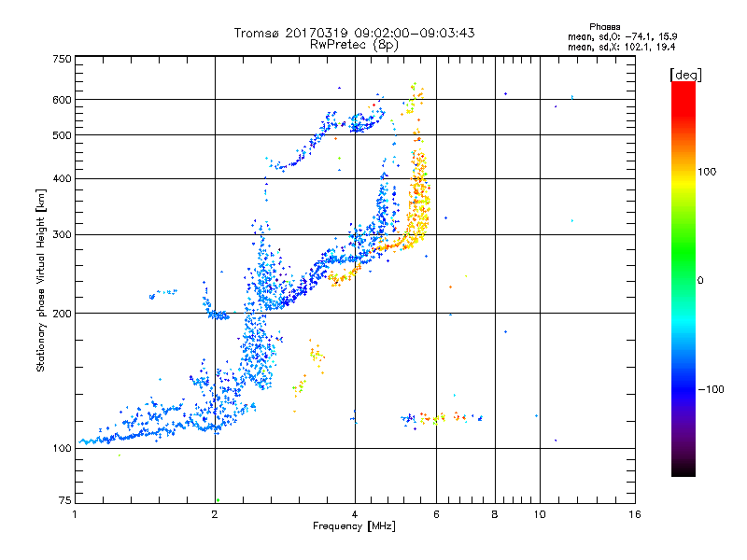Viewport: 747px width, 560px height.
Task: Click the black bottom of the phase colorbar
Action: pos(684,469)
